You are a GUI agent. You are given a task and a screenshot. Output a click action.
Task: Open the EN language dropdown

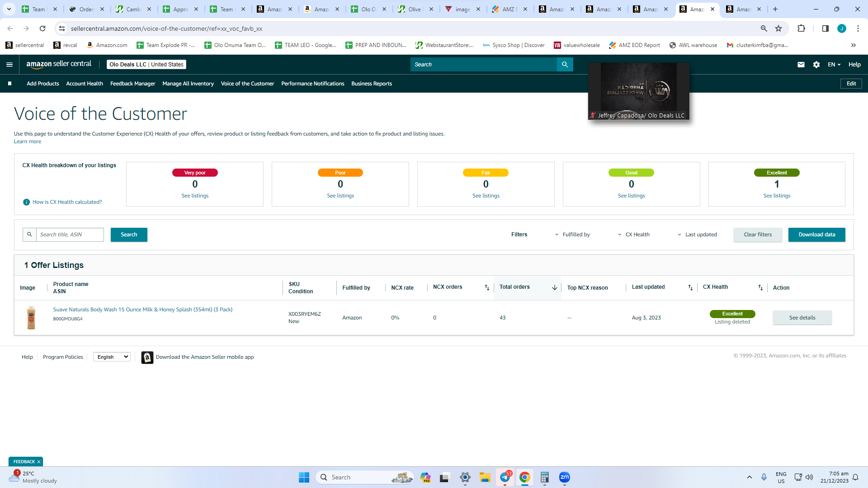pos(834,65)
